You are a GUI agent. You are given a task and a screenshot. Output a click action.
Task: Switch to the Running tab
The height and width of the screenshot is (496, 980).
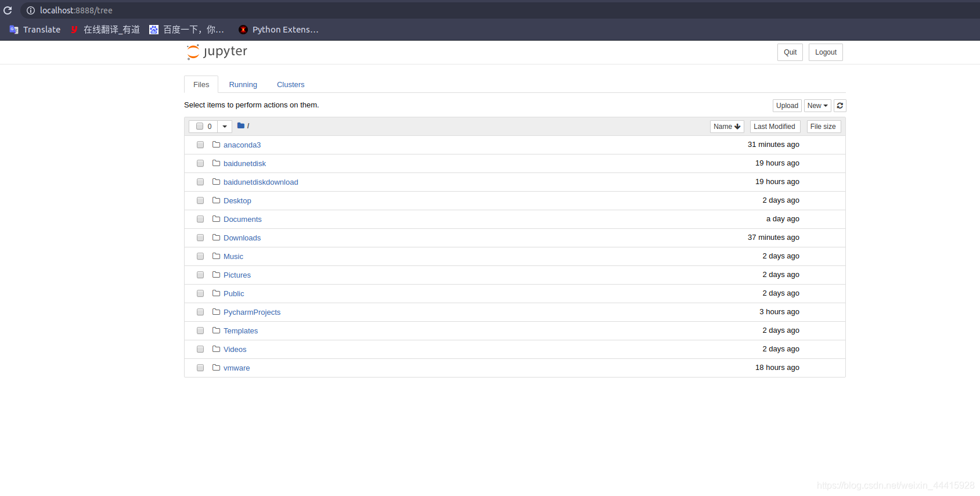click(243, 84)
